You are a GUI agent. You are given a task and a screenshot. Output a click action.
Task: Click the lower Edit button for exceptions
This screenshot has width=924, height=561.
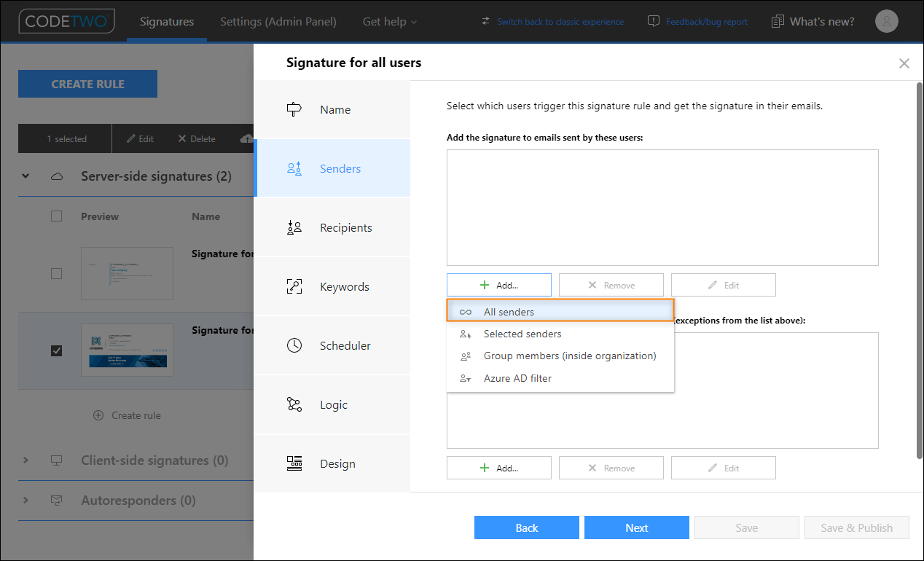pyautogui.click(x=724, y=468)
